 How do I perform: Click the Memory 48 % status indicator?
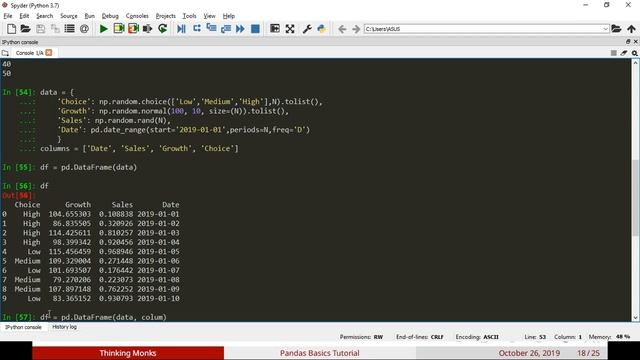pos(609,337)
